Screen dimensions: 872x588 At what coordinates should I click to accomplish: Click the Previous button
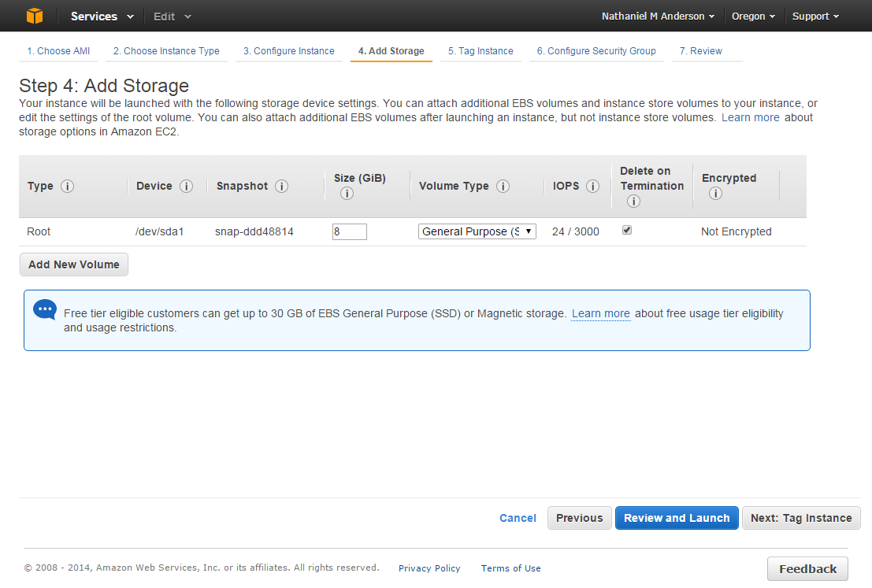(580, 518)
